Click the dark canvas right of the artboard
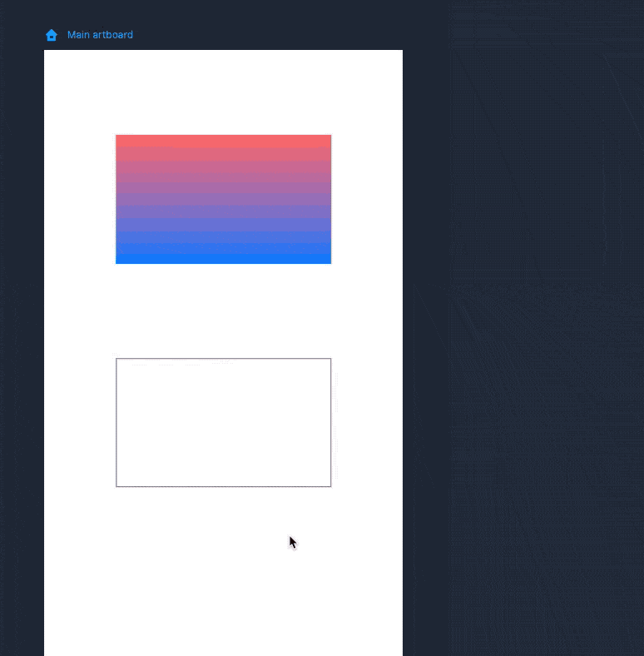 point(524,333)
